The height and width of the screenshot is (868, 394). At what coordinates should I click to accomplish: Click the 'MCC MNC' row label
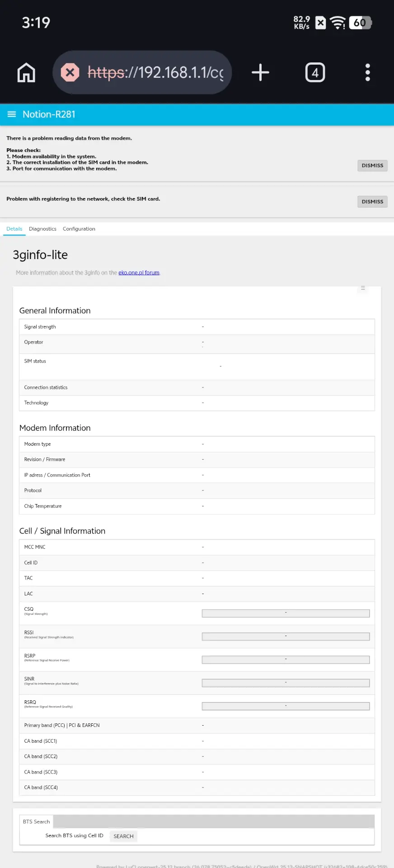35,547
